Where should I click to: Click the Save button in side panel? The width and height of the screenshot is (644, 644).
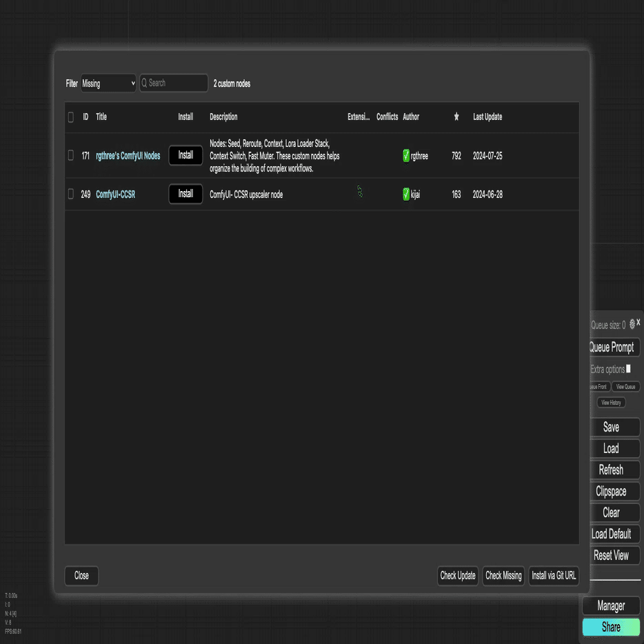click(x=614, y=427)
